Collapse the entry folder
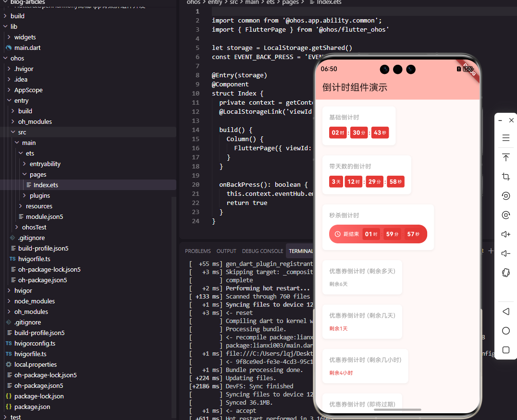The width and height of the screenshot is (517, 420). point(9,100)
